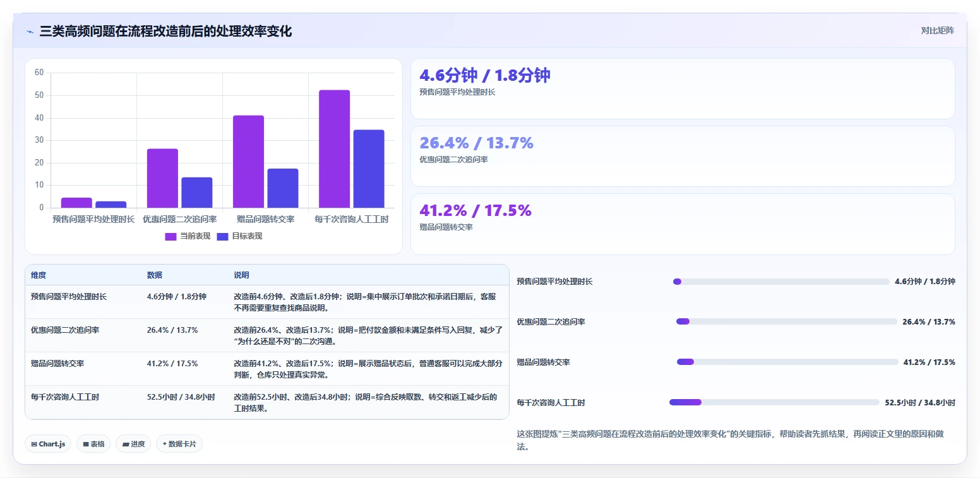
Task: Click the lightning icon beside the title
Action: click(30, 32)
